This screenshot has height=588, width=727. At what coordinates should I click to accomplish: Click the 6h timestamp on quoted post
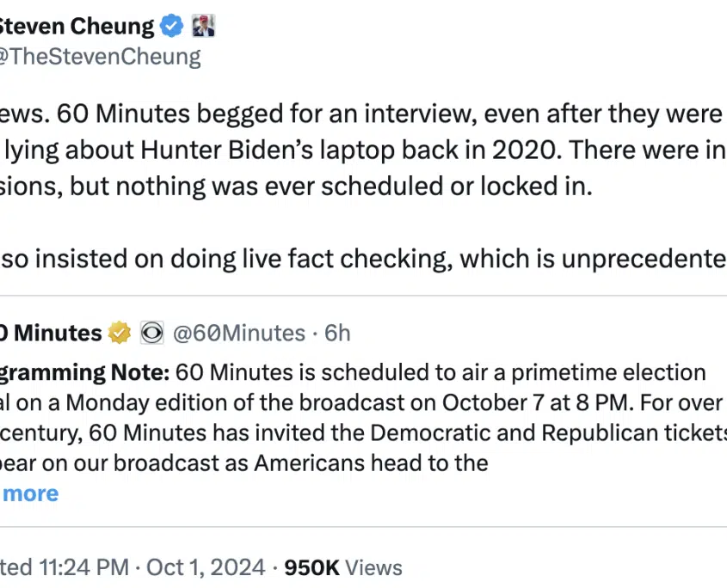tap(337, 333)
